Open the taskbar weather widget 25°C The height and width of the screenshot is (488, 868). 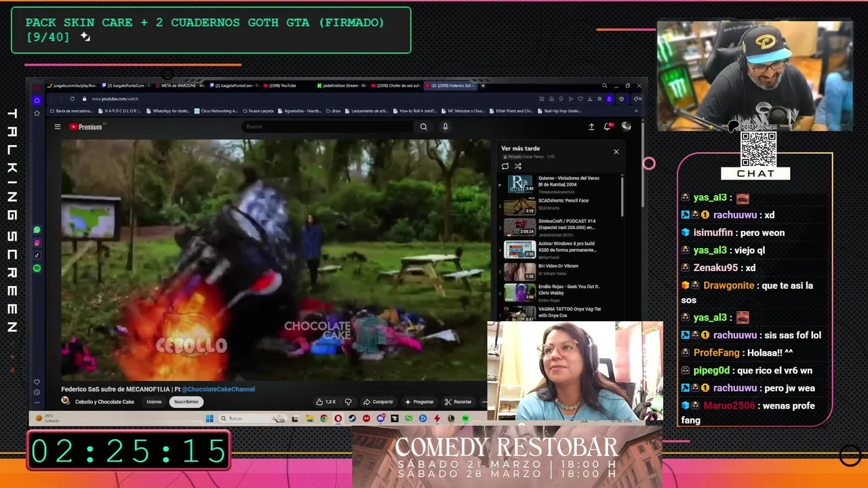(47, 418)
